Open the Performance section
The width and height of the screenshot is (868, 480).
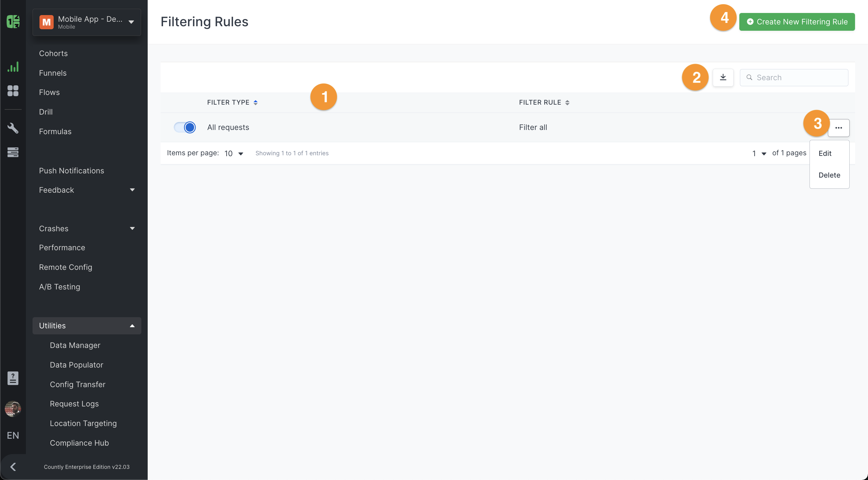click(62, 248)
